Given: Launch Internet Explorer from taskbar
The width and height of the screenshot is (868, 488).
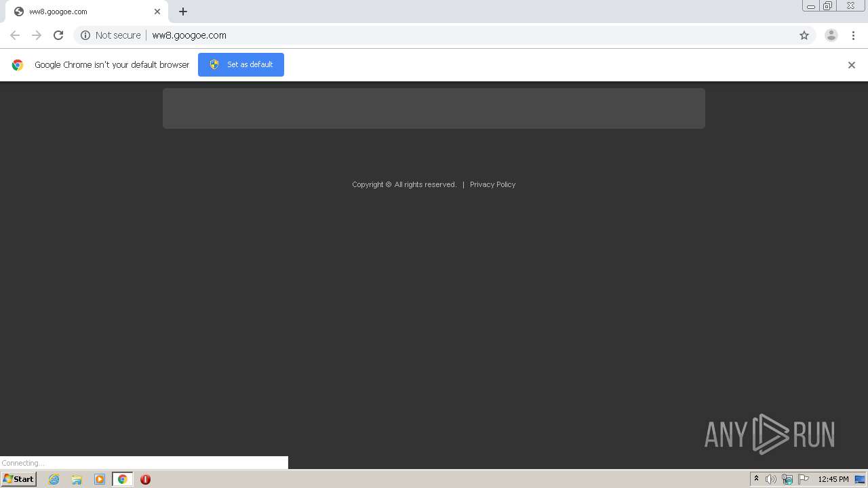Looking at the screenshot, I should (x=54, y=479).
